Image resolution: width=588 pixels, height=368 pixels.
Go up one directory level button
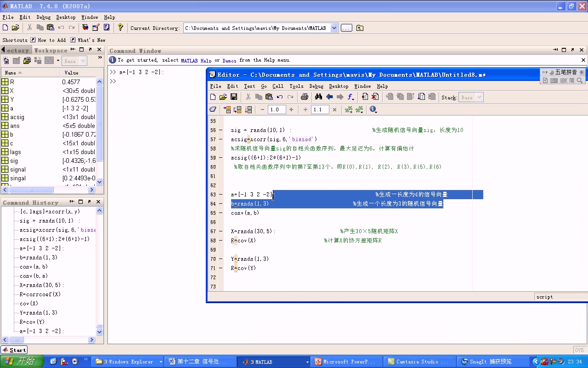pos(360,28)
